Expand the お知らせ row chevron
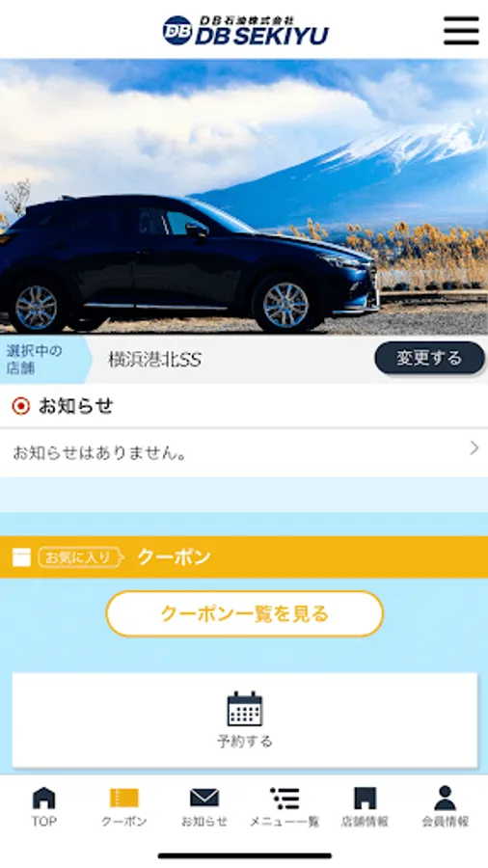This screenshot has width=488, height=868. tap(474, 448)
